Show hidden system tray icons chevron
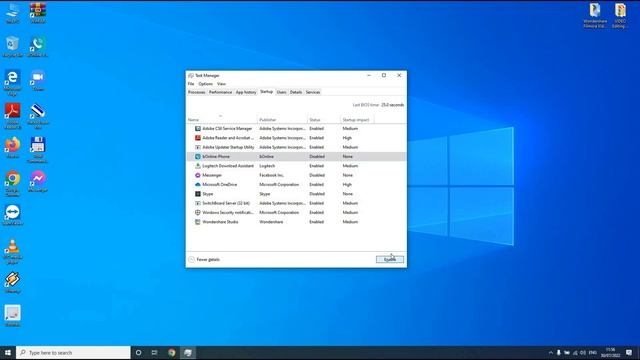Viewport: 640px width, 360px height. (551, 353)
